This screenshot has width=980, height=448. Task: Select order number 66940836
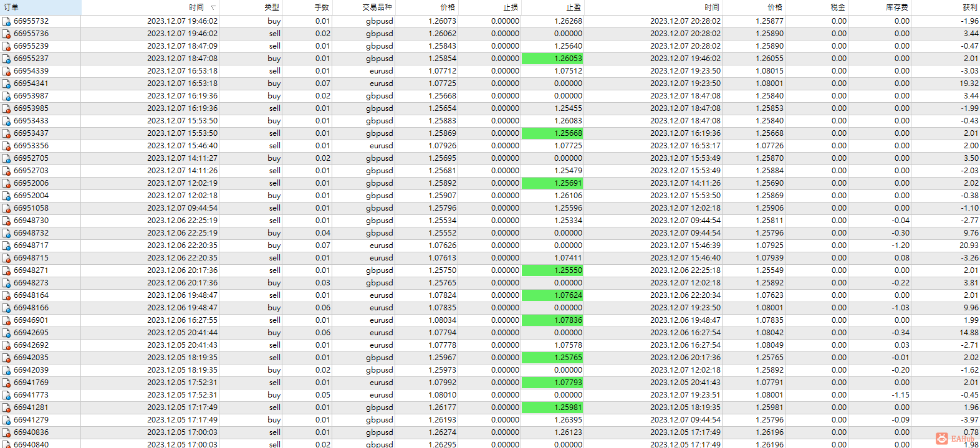[x=31, y=432]
